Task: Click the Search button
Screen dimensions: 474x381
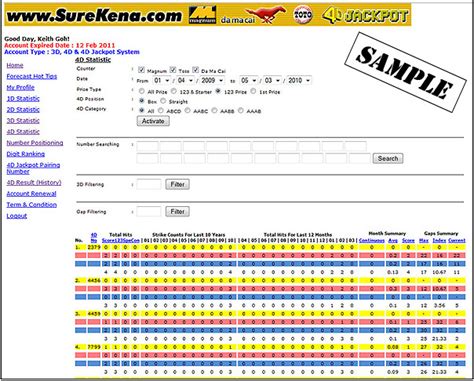Action: point(388,158)
